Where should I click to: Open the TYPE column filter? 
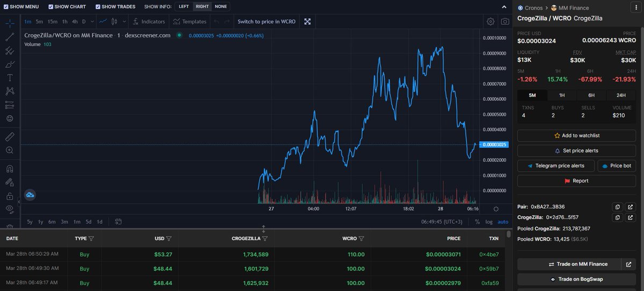pos(91,238)
